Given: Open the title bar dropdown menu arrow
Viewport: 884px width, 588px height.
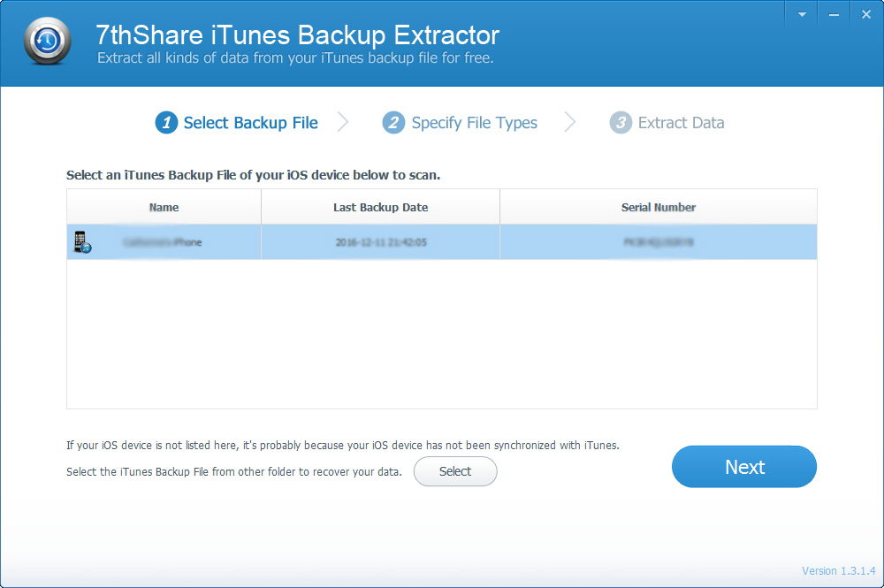Looking at the screenshot, I should click(x=802, y=15).
